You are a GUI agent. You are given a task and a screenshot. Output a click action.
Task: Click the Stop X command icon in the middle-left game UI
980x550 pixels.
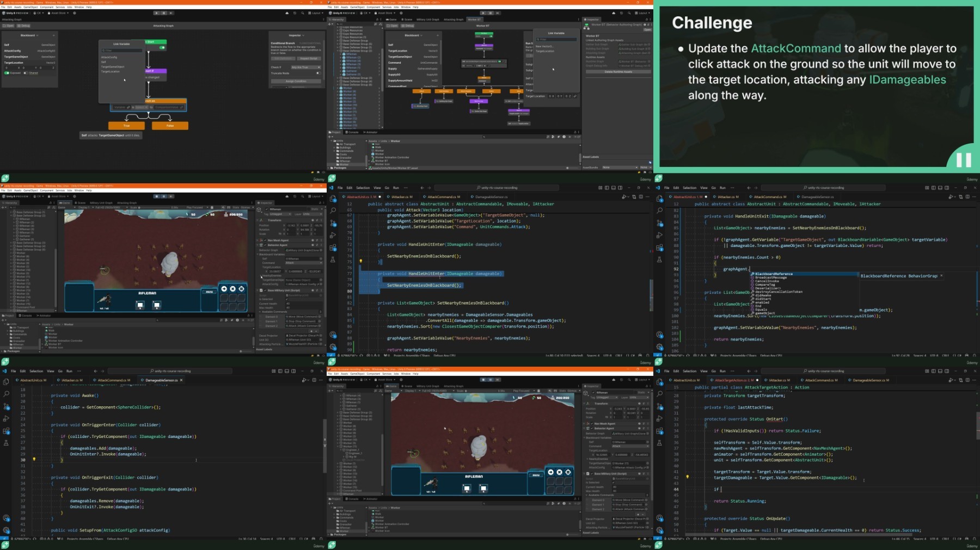[233, 289]
